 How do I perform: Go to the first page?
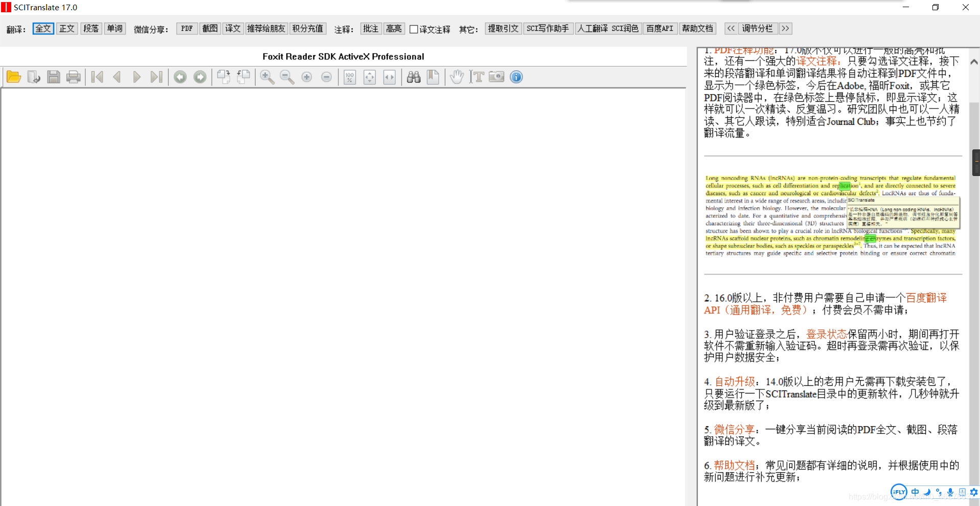[97, 77]
